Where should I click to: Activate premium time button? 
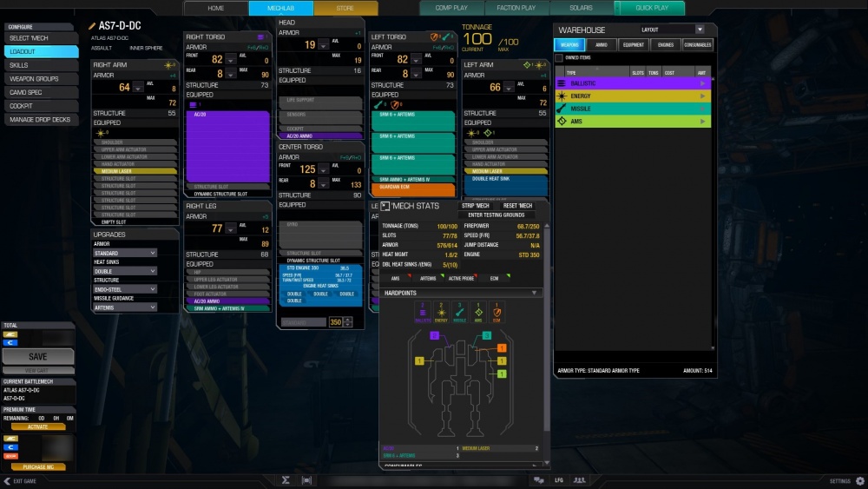(x=38, y=427)
